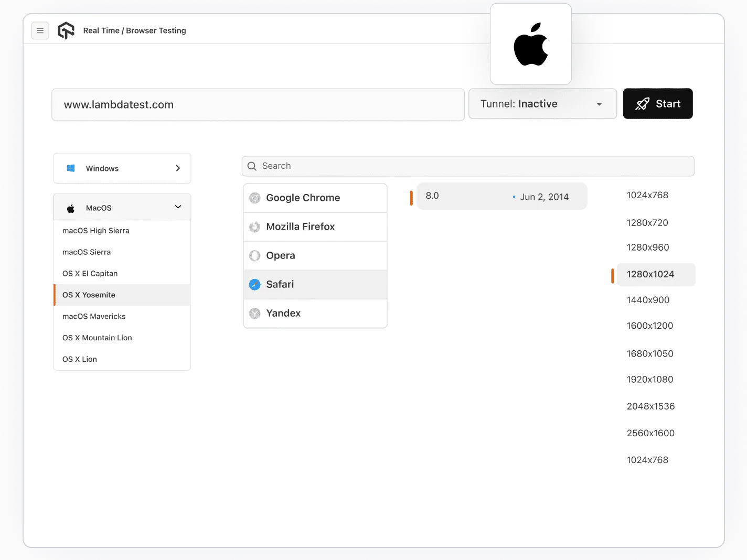Image resolution: width=747 pixels, height=560 pixels.
Task: Choose OS X El Capitan
Action: coord(90,273)
